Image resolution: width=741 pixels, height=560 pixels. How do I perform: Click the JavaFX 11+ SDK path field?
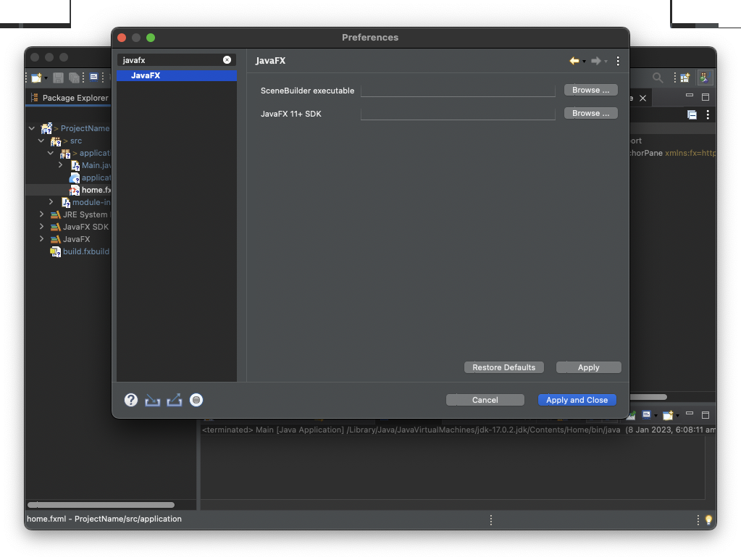point(458,114)
